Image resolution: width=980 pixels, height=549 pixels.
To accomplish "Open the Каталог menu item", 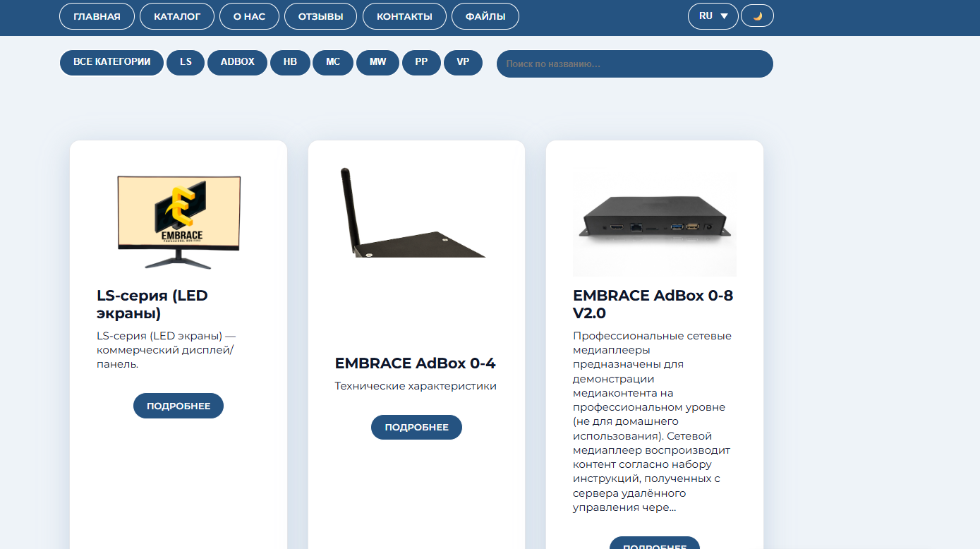I will [x=177, y=16].
